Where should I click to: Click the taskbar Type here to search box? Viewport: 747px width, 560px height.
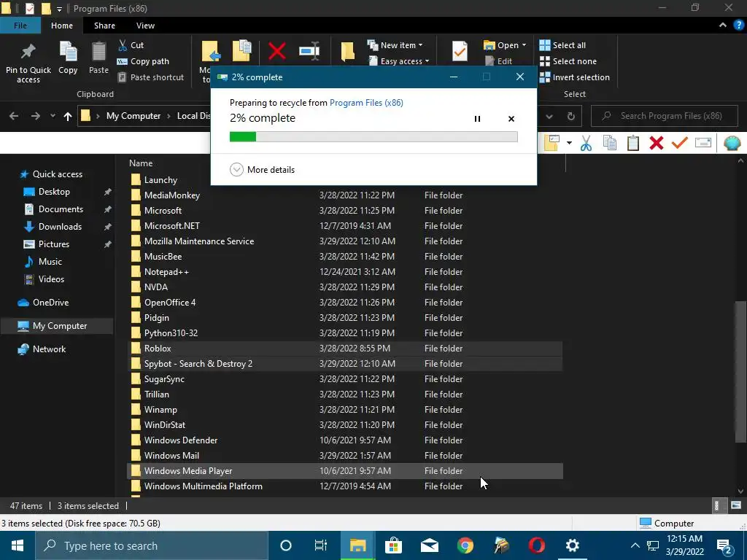(x=152, y=545)
